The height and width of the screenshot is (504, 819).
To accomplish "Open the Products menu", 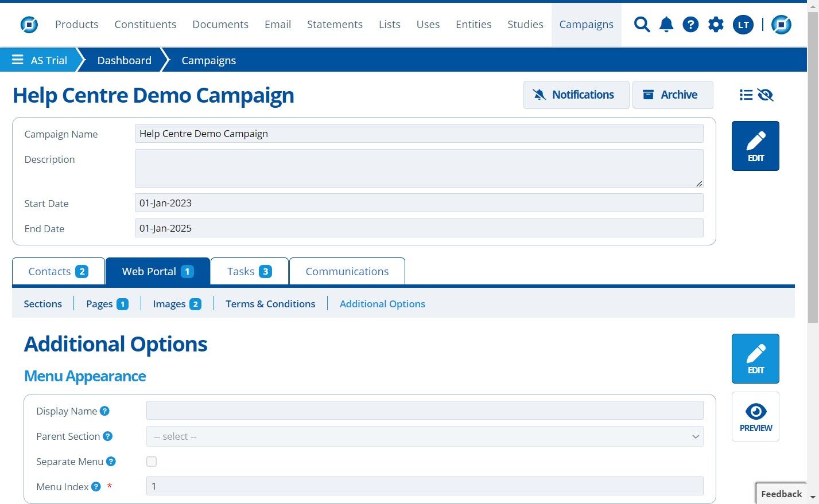I will point(77,24).
